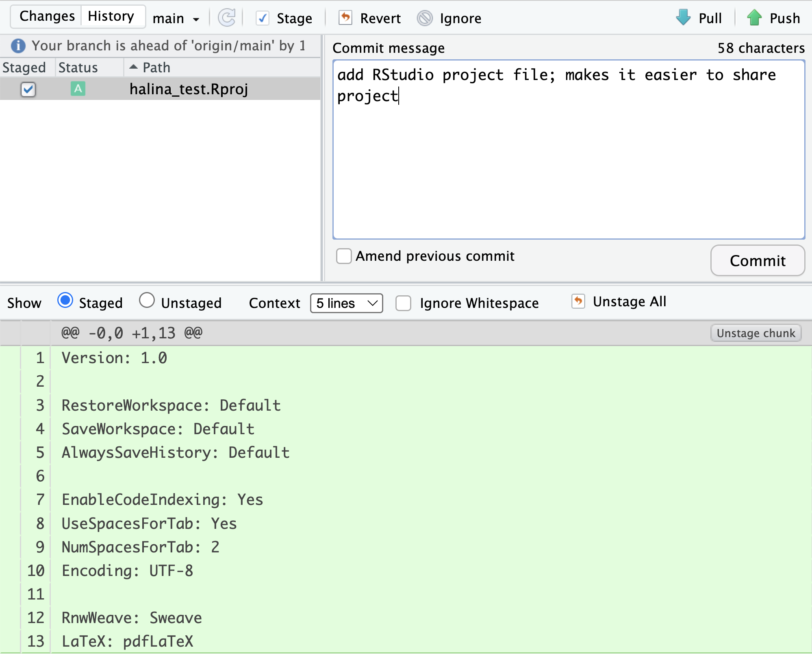Click the Unstage All revert icon
The width and height of the screenshot is (812, 671).
pyautogui.click(x=578, y=301)
